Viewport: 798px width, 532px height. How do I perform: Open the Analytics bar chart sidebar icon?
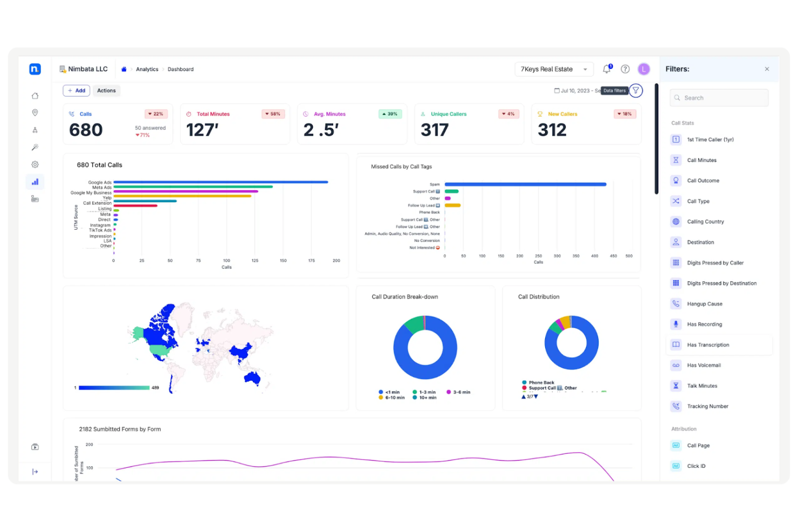coord(35,182)
